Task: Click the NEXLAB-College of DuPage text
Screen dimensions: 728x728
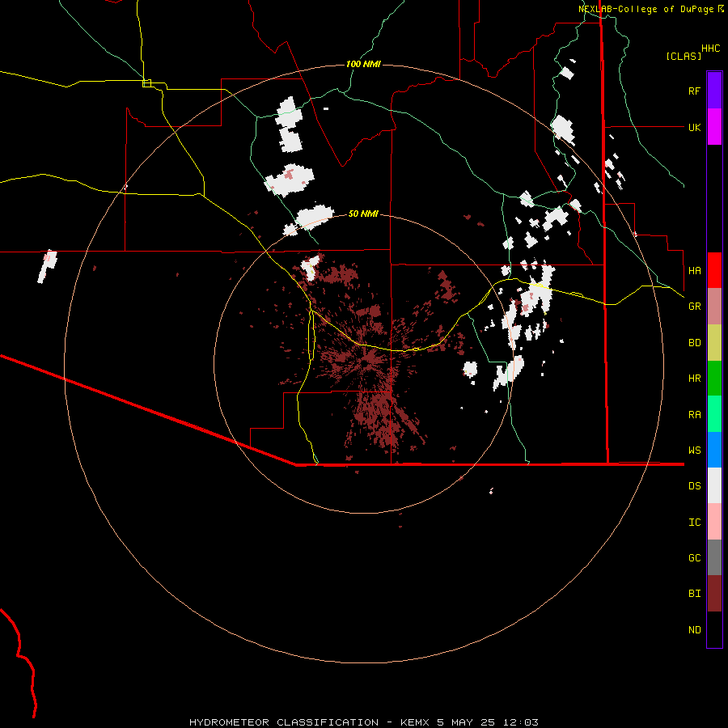Action: coord(648,9)
